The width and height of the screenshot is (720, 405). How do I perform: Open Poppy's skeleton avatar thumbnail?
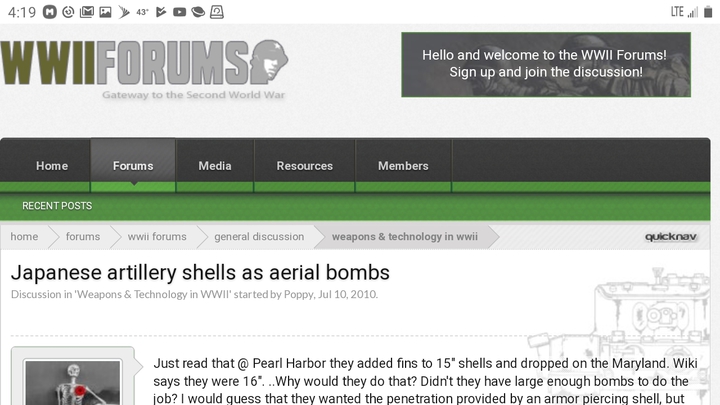pos(73,382)
